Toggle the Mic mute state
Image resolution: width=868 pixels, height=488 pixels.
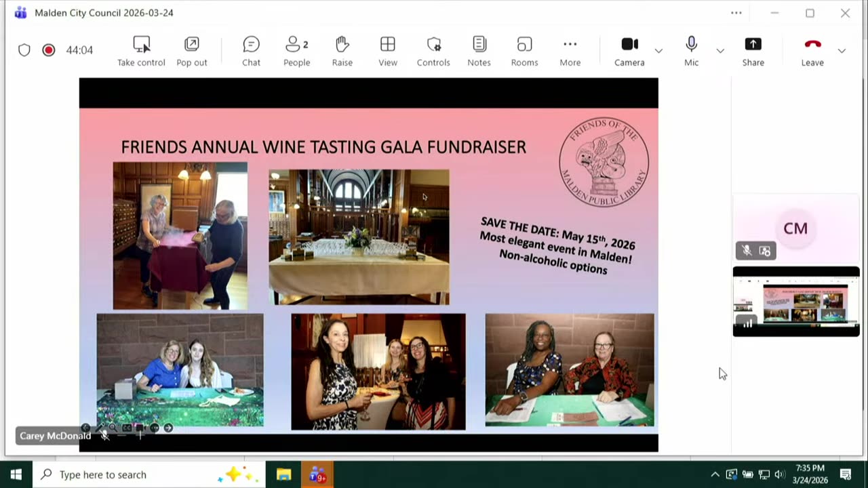[691, 52]
